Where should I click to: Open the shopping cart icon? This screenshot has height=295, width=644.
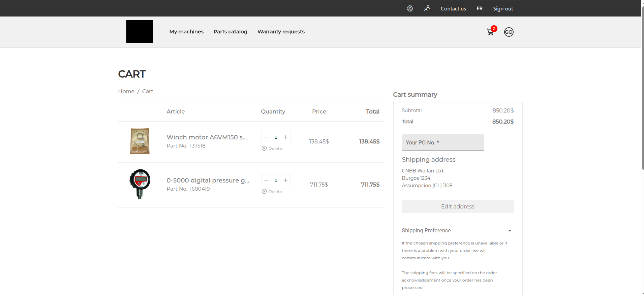491,32
